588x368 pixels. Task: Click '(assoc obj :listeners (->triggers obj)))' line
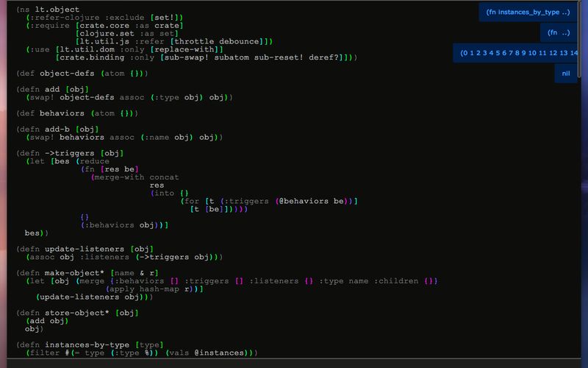coord(124,257)
